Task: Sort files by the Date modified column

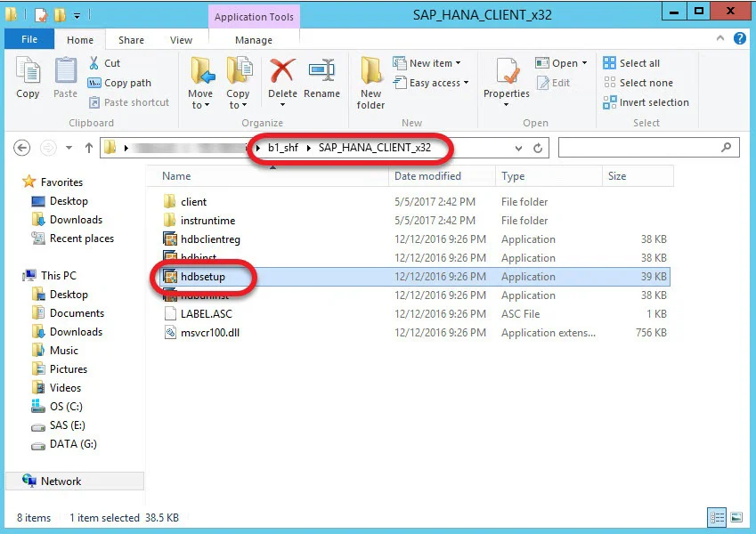Action: click(x=428, y=176)
